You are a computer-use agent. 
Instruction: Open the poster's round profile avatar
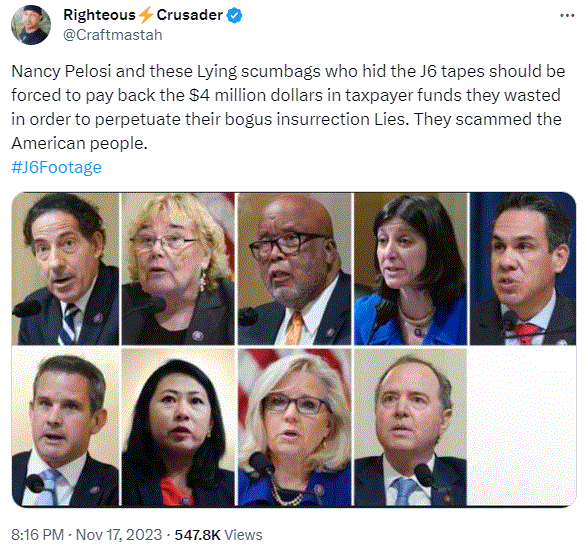coord(31,25)
